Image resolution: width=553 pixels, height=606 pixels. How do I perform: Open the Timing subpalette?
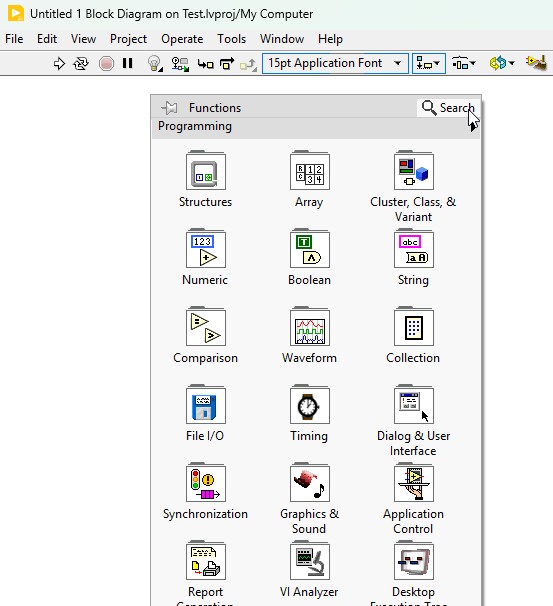[310, 414]
